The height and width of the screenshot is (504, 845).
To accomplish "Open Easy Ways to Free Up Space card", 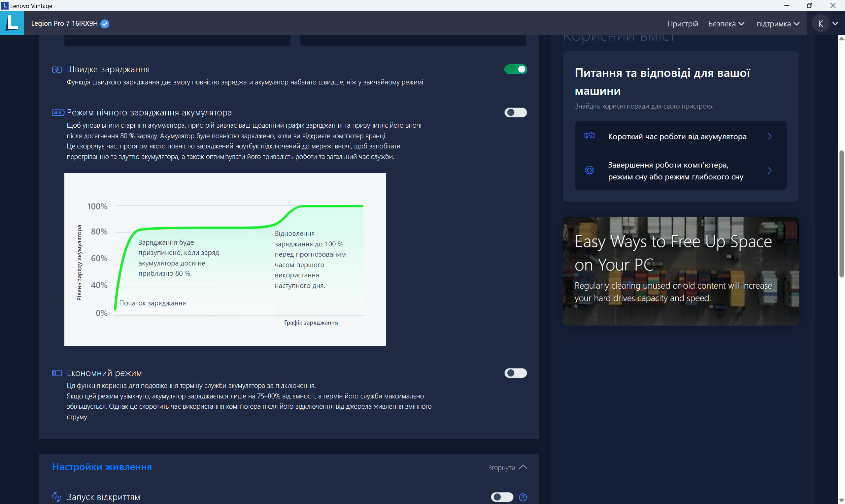I will 681,271.
